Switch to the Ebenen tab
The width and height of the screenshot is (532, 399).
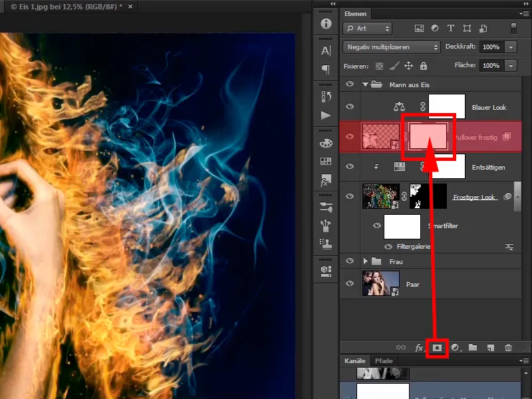click(x=355, y=14)
